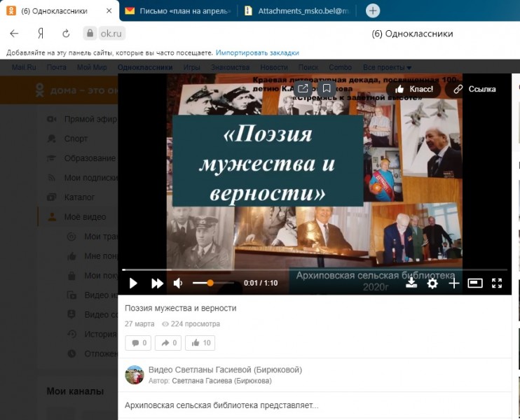
Task: Open Игры in the portal bar
Action: [x=192, y=67]
